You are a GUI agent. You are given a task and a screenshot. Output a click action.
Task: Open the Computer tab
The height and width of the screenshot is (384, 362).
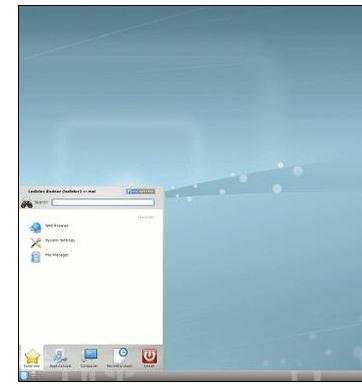89,358
